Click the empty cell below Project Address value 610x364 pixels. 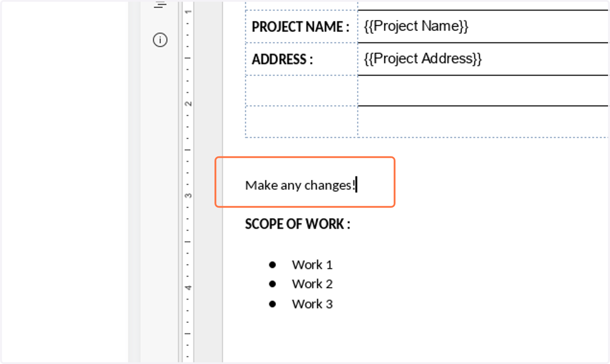tap(483, 91)
